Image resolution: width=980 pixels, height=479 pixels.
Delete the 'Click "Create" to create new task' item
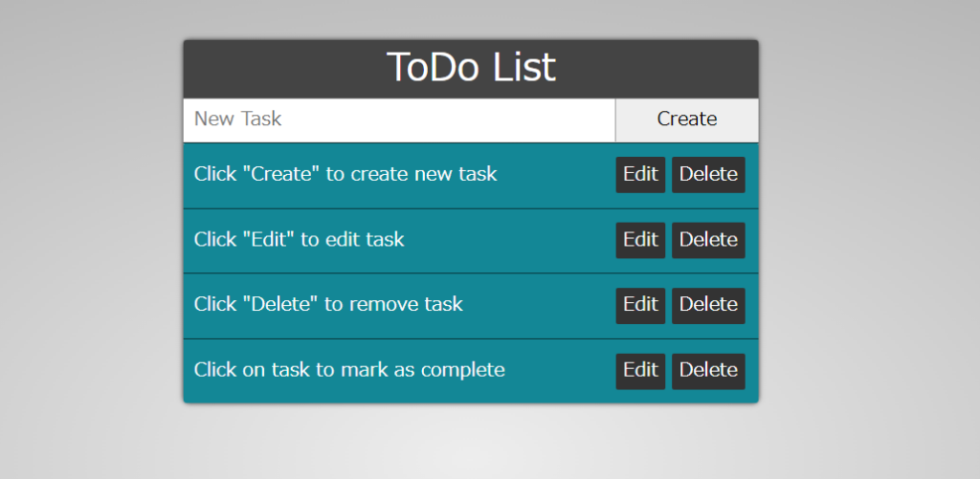point(708,174)
